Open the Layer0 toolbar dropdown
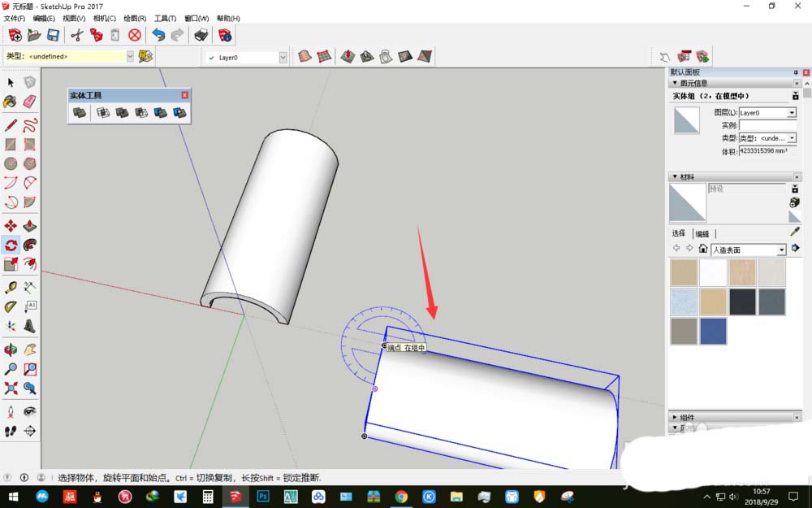 (283, 58)
